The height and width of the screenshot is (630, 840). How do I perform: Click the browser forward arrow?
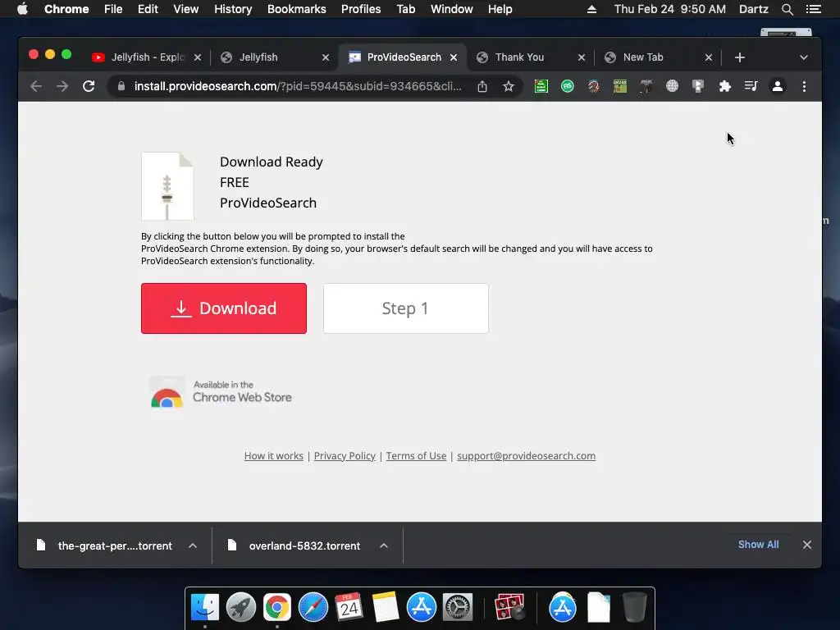(x=62, y=86)
